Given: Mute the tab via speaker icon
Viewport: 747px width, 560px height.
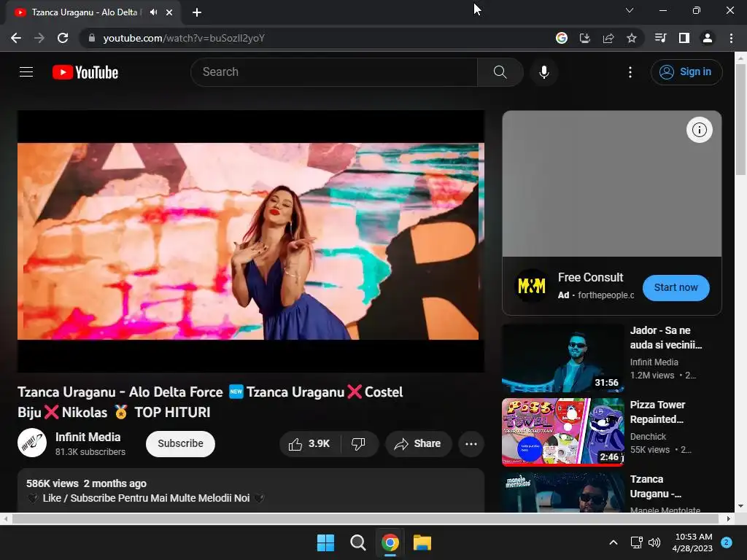Looking at the screenshot, I should [x=153, y=12].
